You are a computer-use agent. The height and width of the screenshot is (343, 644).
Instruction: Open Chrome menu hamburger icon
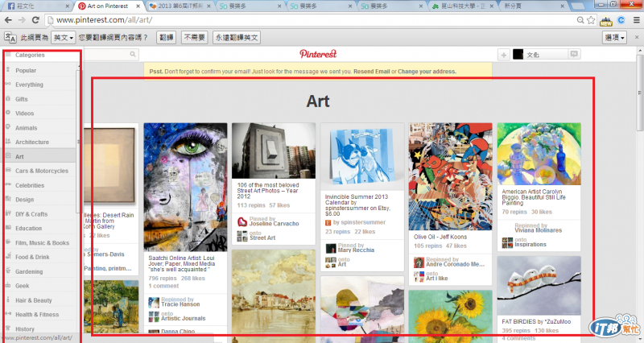tap(637, 20)
